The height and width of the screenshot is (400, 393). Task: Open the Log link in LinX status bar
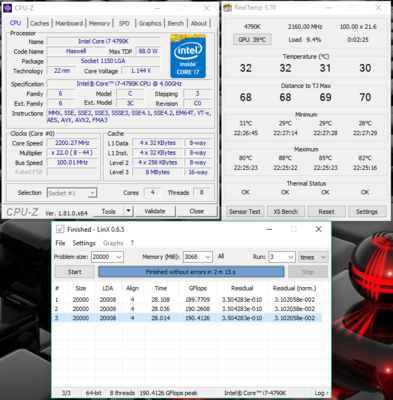point(321,393)
